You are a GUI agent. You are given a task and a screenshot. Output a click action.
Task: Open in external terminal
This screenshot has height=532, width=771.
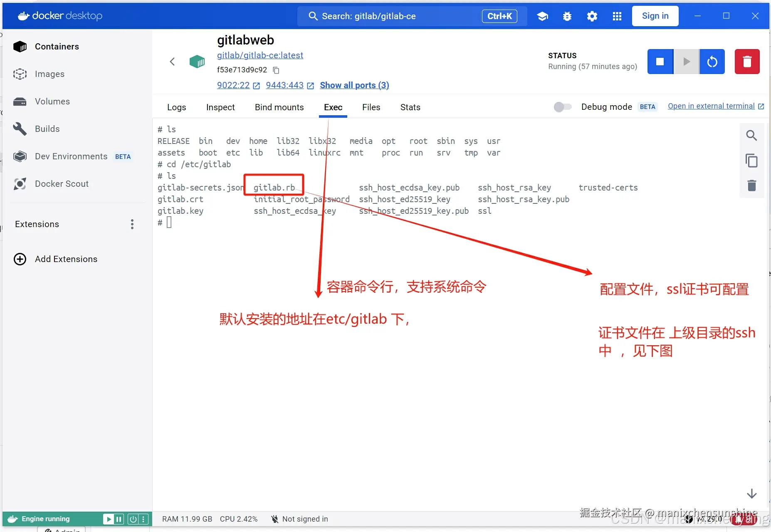point(711,106)
